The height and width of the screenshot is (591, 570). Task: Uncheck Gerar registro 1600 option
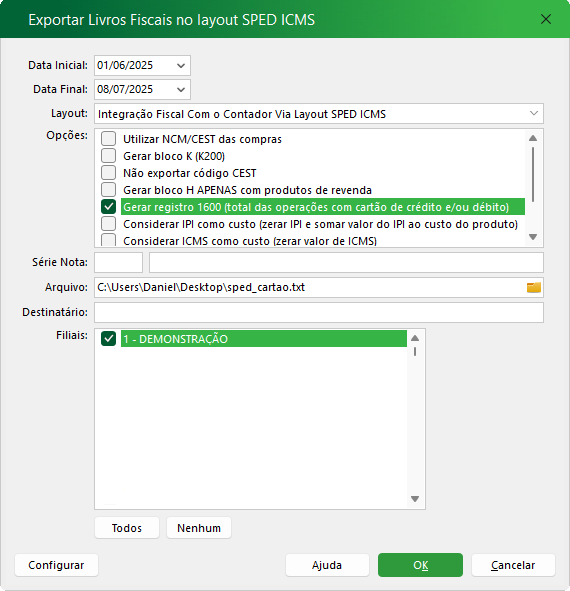point(108,207)
